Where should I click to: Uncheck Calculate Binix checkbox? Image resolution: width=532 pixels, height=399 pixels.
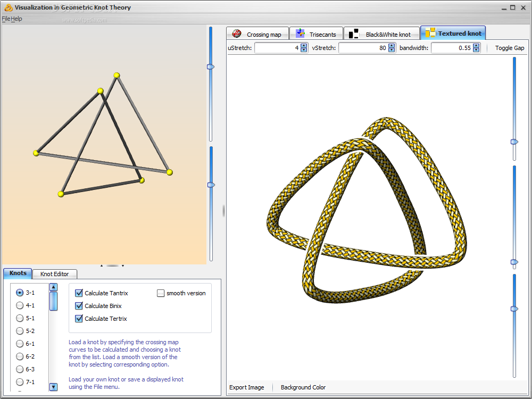[x=79, y=306]
